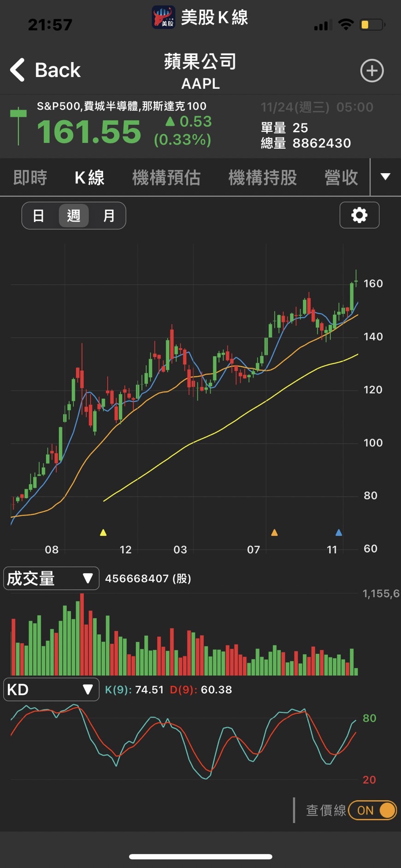Viewport: 401px width, 868px height.
Task: Toggle the 查價線 ON switch off
Action: pos(372,810)
